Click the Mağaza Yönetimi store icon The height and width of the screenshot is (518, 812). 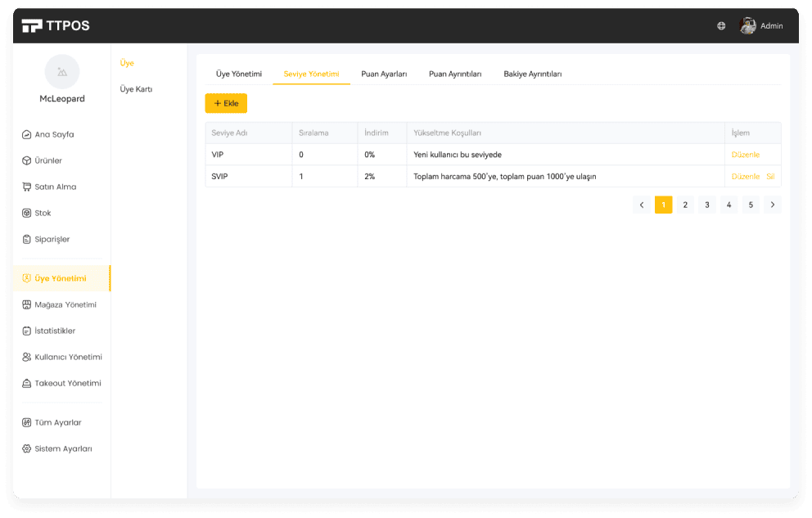point(26,304)
